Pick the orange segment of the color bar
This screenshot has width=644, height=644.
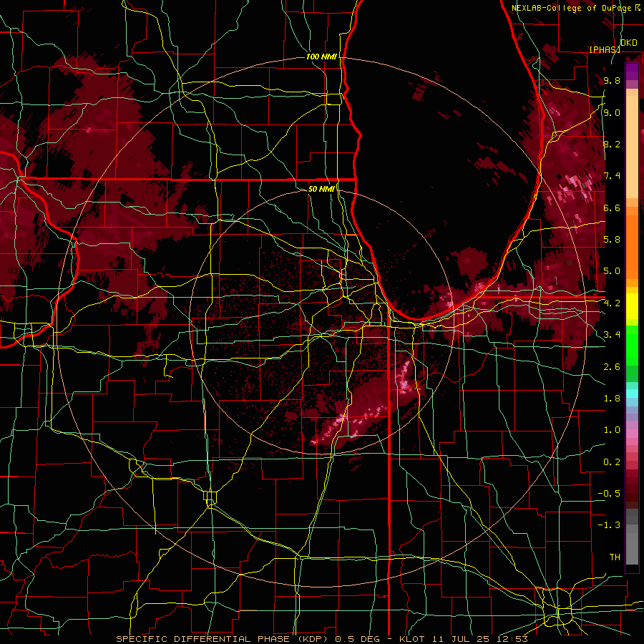[x=632, y=246]
